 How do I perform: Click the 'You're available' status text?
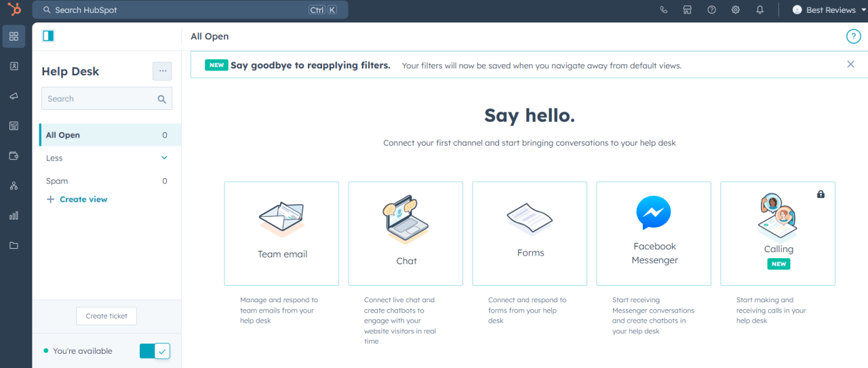click(83, 351)
